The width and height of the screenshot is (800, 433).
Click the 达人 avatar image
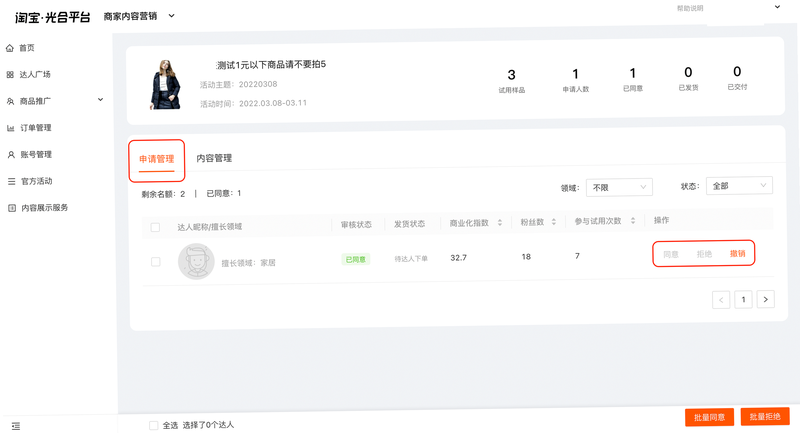(x=196, y=262)
